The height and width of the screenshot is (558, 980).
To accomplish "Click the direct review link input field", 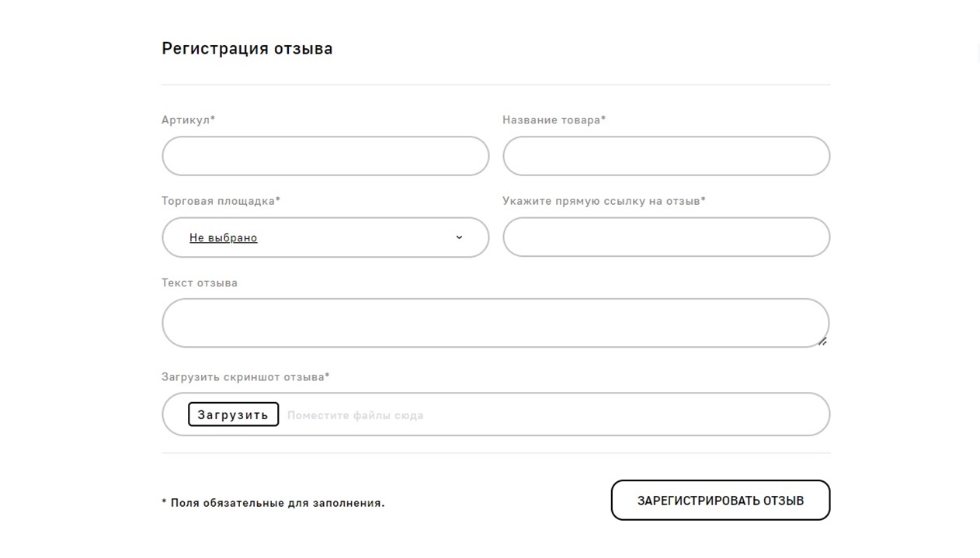I will pyautogui.click(x=665, y=237).
